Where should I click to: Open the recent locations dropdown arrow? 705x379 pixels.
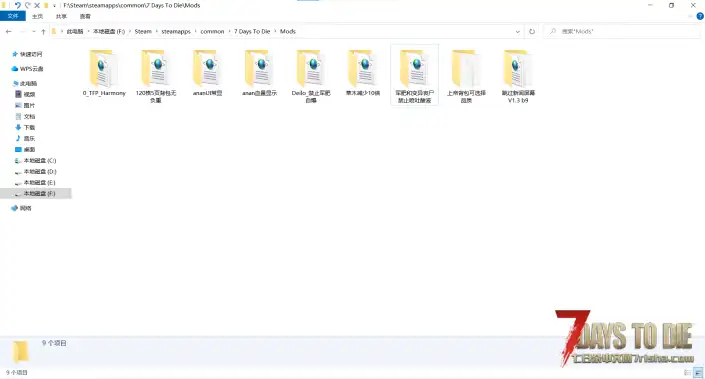tap(34, 31)
